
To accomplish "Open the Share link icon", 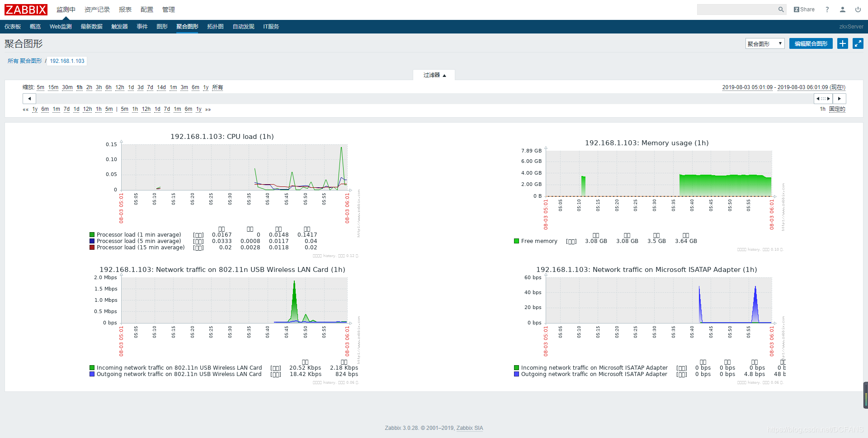I will coord(804,10).
